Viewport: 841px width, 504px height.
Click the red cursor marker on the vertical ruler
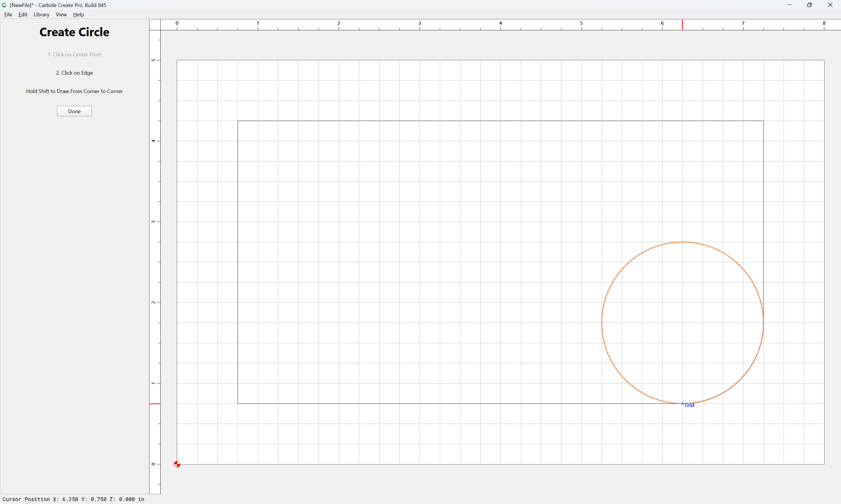[155, 403]
